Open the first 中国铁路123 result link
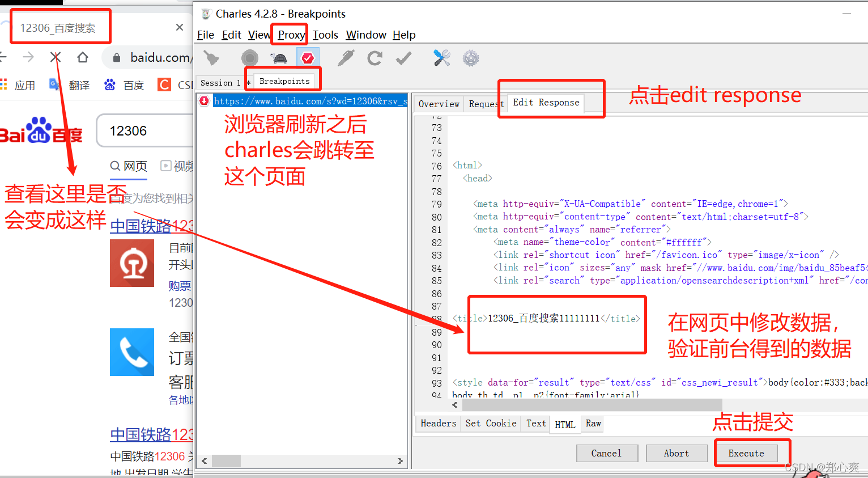 (152, 226)
